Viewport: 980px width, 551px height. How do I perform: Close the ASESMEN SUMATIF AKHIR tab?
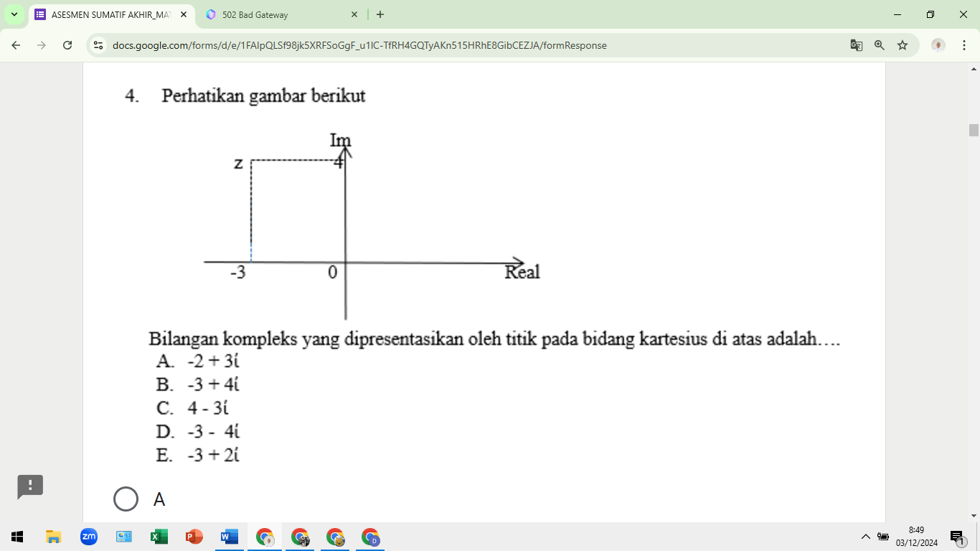[184, 14]
